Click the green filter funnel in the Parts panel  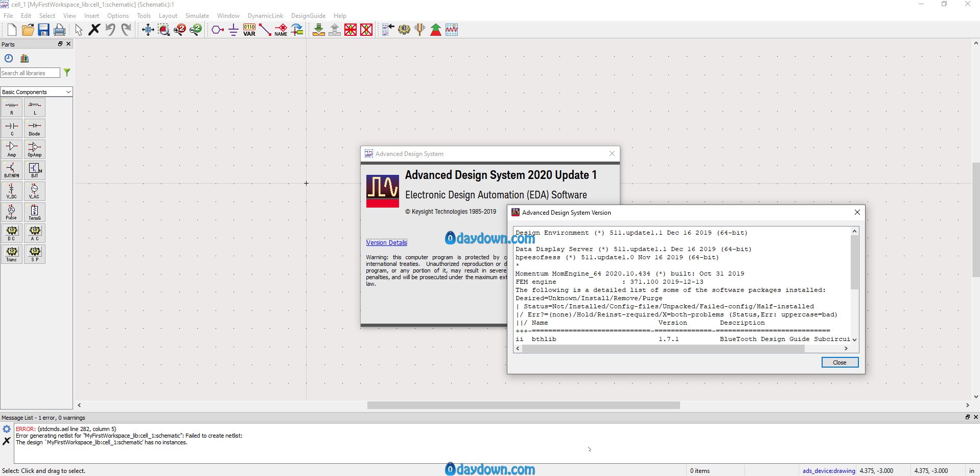(x=67, y=73)
